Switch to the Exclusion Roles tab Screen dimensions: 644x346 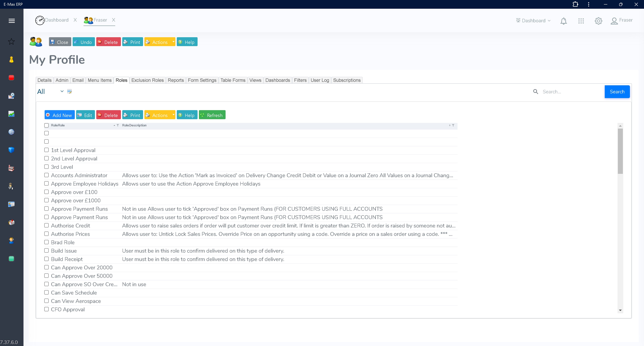coord(148,80)
